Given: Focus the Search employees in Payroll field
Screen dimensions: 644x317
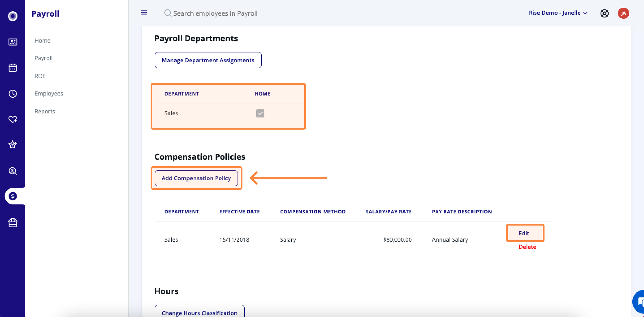Looking at the screenshot, I should 215,13.
